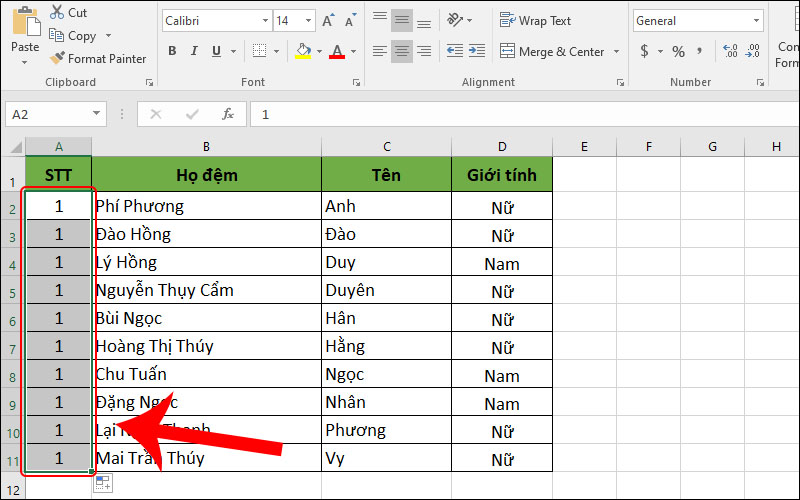Open Alignment settings dialog launcher

620,82
